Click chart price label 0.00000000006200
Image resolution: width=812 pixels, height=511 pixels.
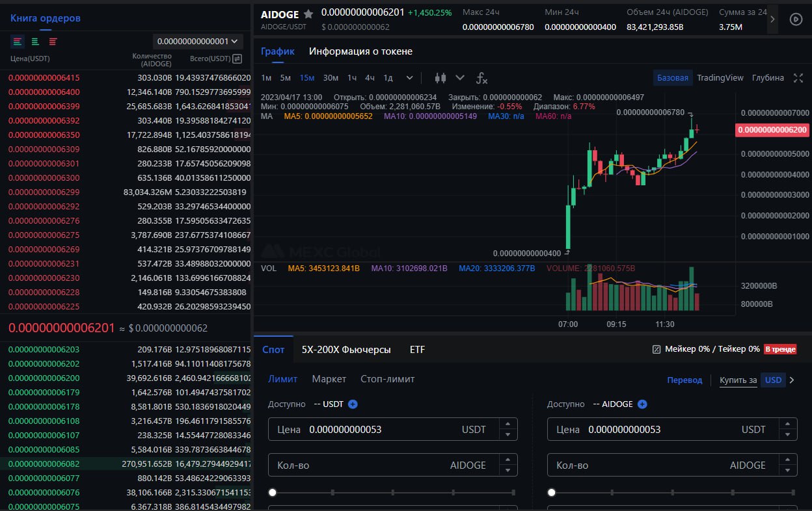(x=772, y=130)
